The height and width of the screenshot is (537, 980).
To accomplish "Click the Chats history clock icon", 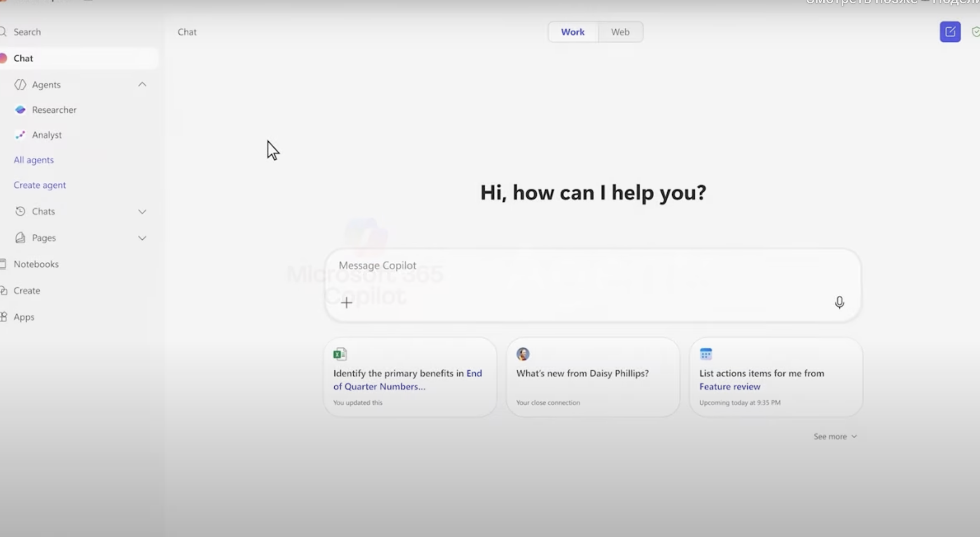I will point(20,211).
